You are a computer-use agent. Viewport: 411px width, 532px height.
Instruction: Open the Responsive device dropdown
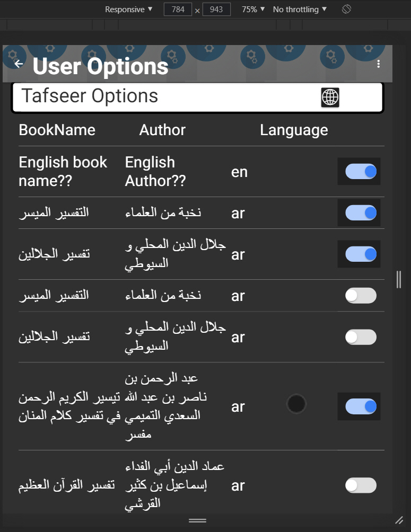click(x=128, y=10)
